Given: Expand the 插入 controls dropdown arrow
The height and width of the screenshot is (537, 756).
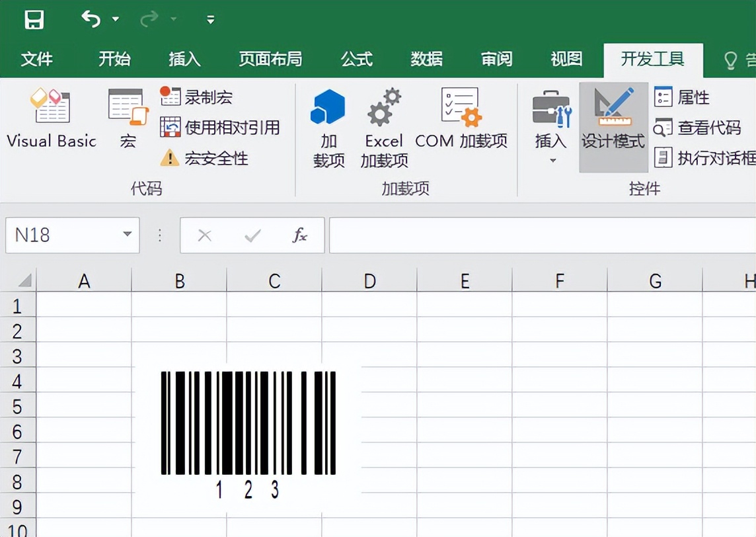Looking at the screenshot, I should click(x=552, y=161).
